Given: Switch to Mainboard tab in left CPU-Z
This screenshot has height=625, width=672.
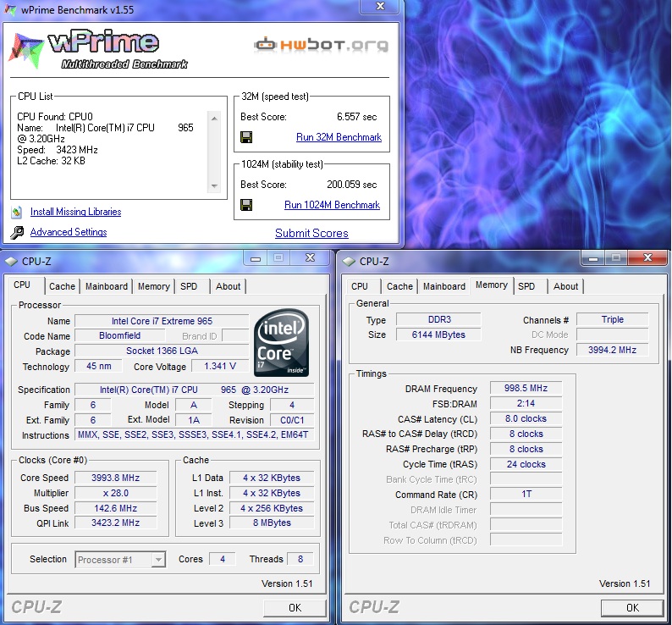Looking at the screenshot, I should coord(107,286).
